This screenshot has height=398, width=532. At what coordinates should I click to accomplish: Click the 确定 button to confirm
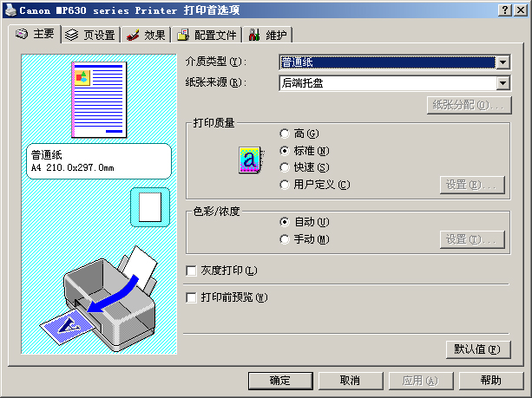(x=280, y=381)
